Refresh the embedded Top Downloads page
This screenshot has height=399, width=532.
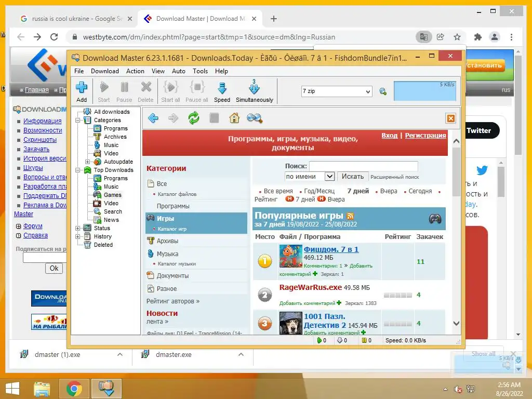pos(194,118)
